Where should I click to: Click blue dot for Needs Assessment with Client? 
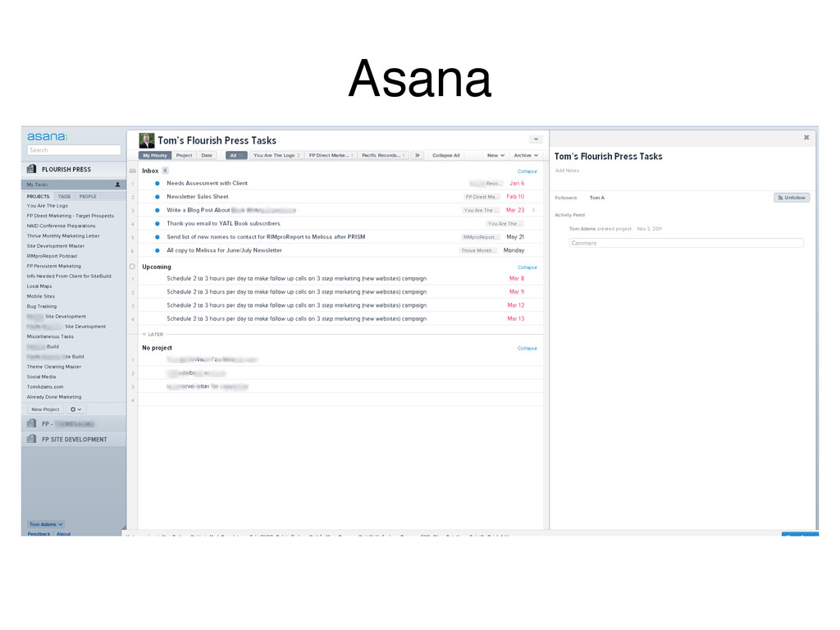pos(157,183)
